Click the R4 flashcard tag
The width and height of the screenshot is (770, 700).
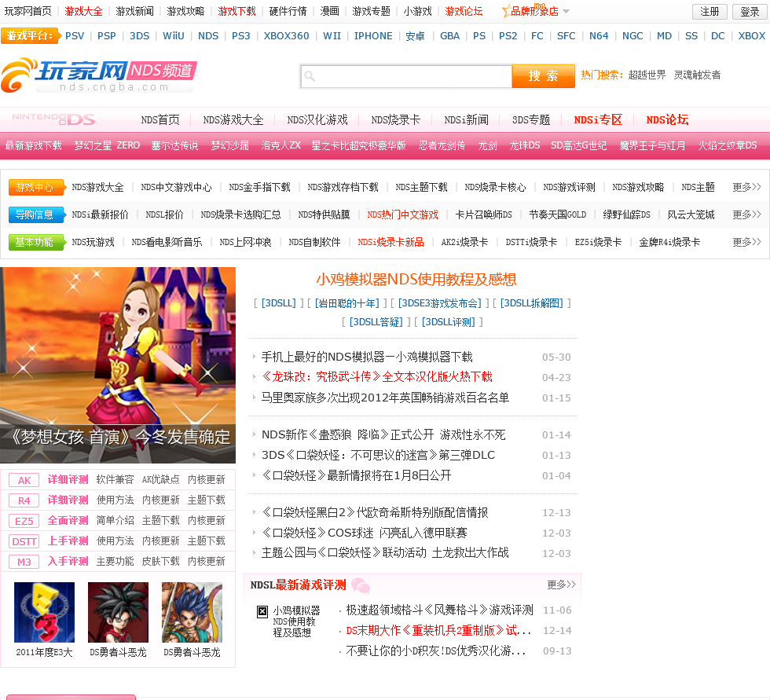(x=24, y=500)
